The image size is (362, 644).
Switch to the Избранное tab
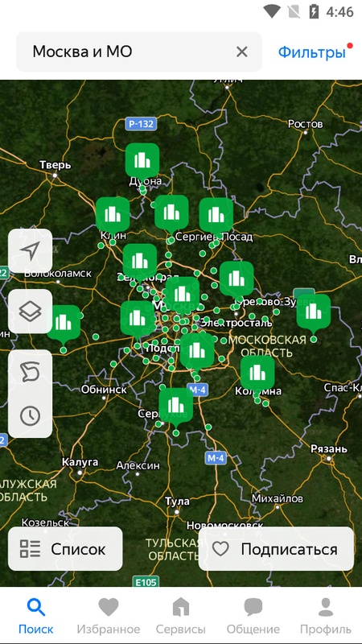109,615
